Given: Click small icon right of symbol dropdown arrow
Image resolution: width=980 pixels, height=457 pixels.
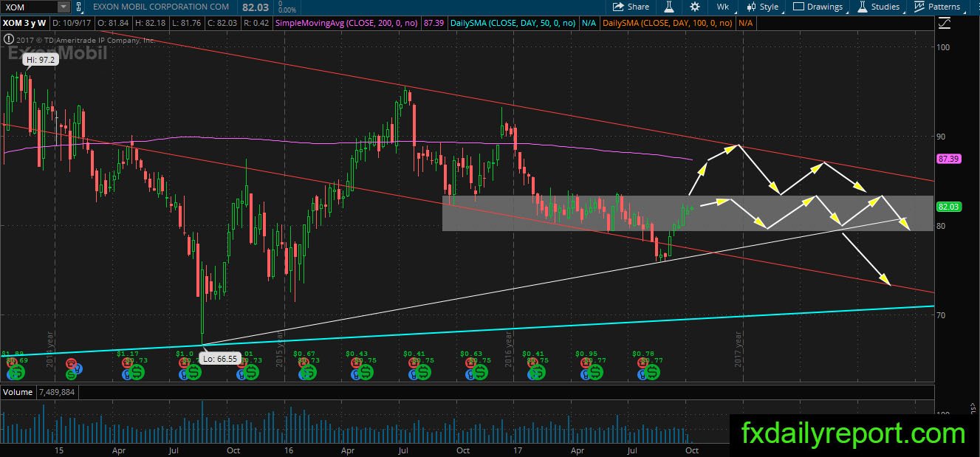Looking at the screenshot, I should (80, 7).
